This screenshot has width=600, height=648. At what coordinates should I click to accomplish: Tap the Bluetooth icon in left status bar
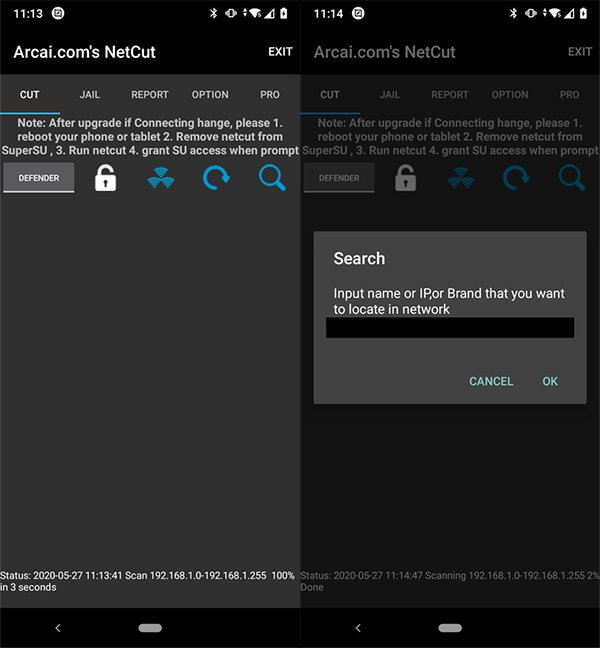pos(213,13)
